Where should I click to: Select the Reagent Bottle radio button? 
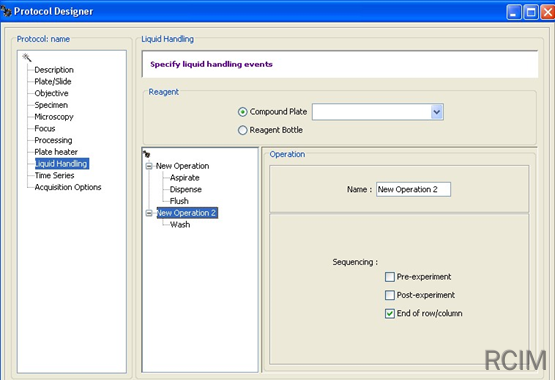click(x=242, y=130)
